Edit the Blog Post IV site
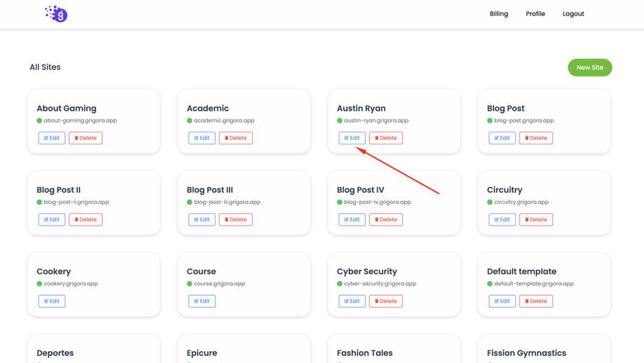The height and width of the screenshot is (363, 644). click(352, 219)
